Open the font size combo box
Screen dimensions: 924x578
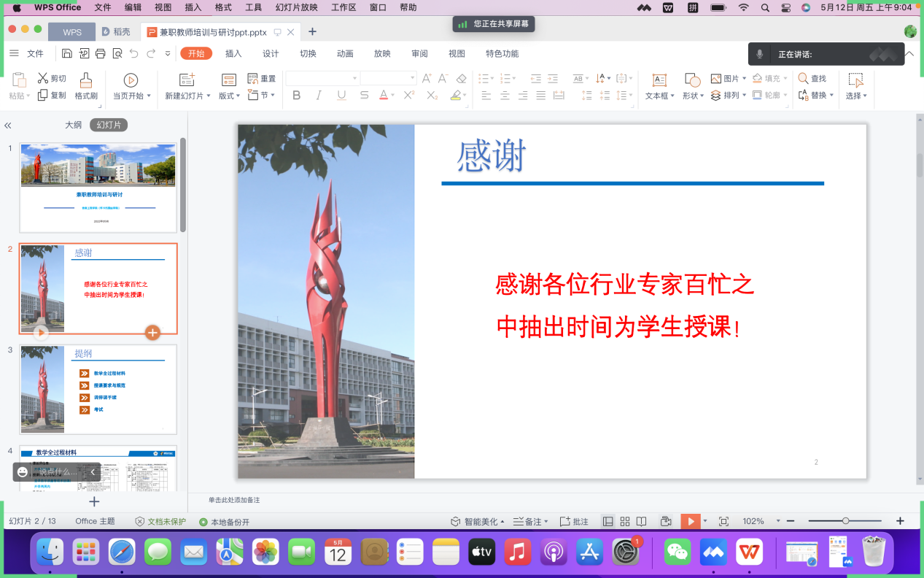tap(388, 78)
